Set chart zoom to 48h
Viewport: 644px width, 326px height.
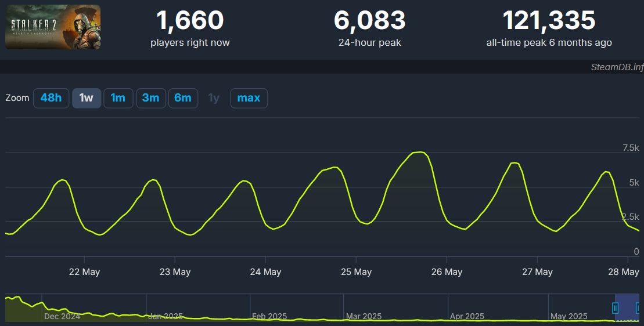(51, 98)
